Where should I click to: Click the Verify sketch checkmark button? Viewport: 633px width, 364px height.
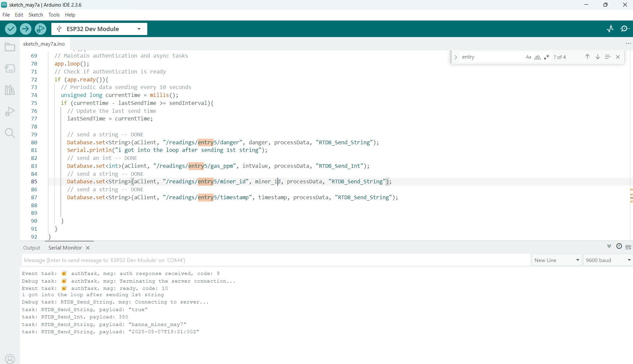pos(11,29)
